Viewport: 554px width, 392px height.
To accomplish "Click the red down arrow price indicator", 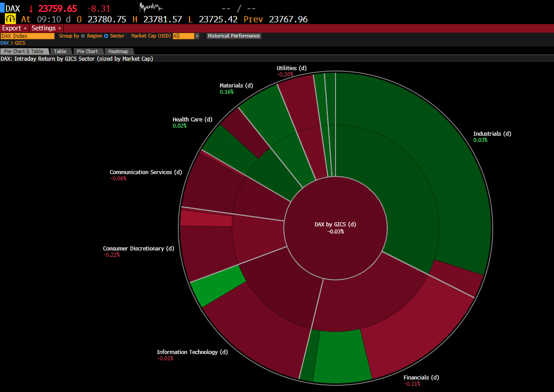I will tap(31, 8).
